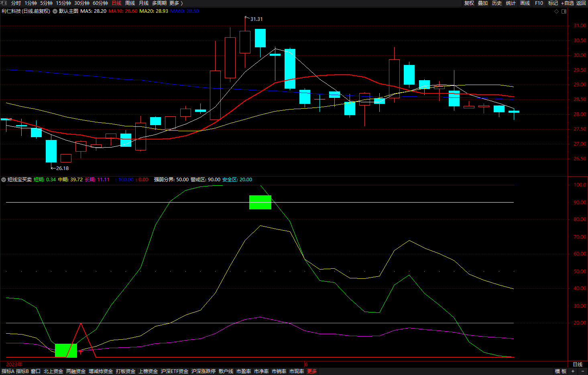The width and height of the screenshot is (588, 375).
Task: Open the 短线宝买卖 indicator dropdown arrow
Action: click(x=4, y=180)
